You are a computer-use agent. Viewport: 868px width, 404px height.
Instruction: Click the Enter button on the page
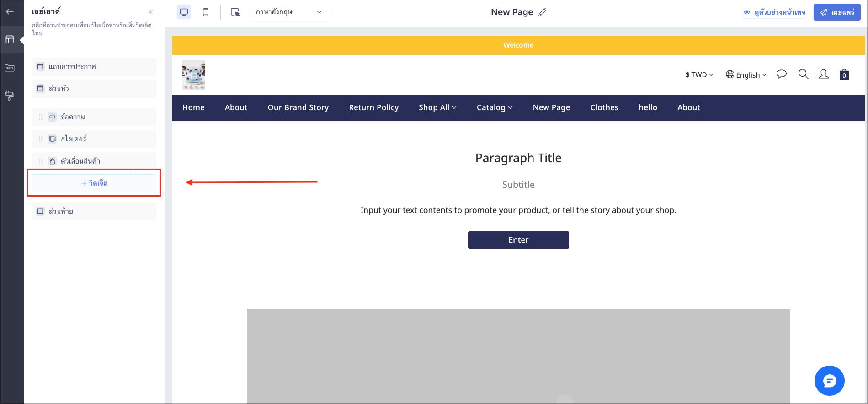518,240
